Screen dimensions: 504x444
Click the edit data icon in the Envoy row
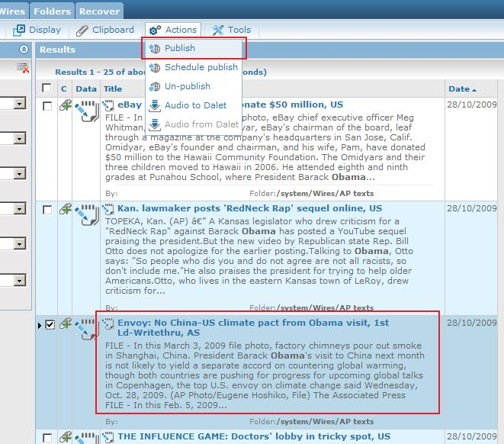[x=86, y=330]
